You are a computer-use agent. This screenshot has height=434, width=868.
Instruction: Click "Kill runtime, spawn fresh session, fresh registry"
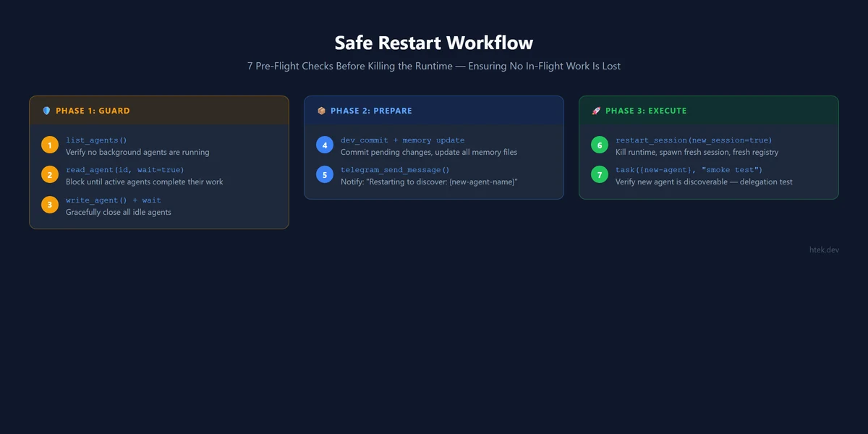tap(697, 152)
